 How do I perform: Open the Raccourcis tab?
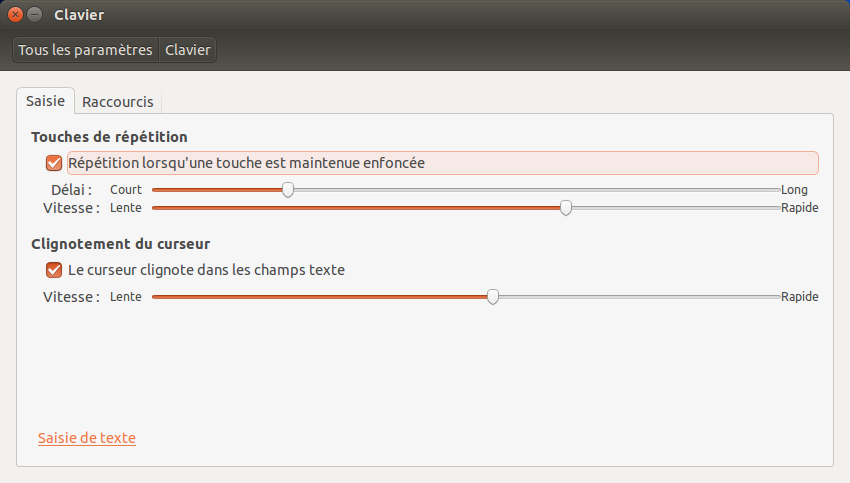coord(118,102)
